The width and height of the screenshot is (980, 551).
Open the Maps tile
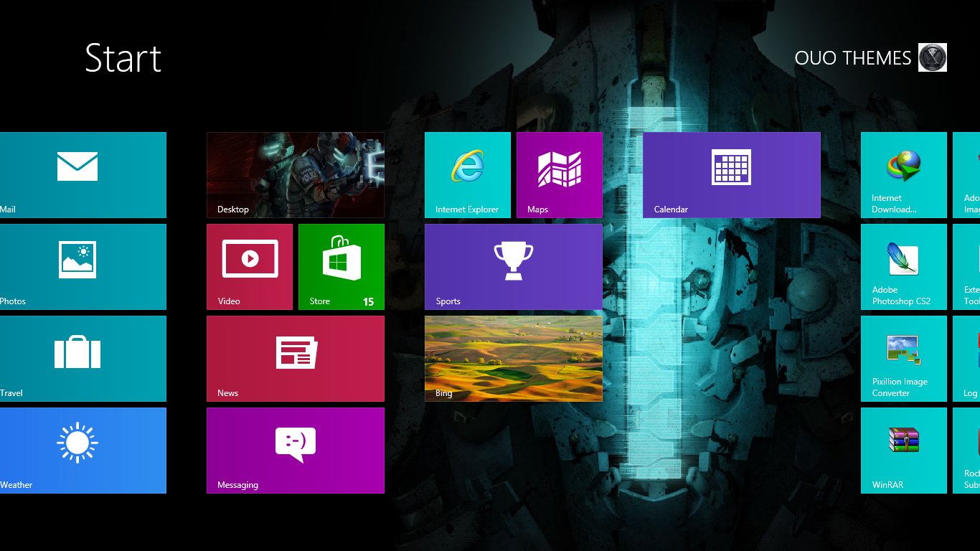pyautogui.click(x=560, y=175)
